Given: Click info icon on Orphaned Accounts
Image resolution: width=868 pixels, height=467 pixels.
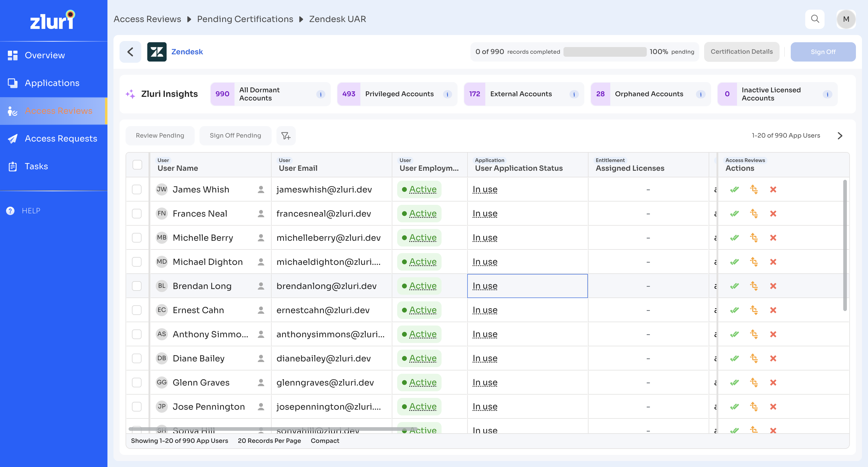Looking at the screenshot, I should 700,94.
